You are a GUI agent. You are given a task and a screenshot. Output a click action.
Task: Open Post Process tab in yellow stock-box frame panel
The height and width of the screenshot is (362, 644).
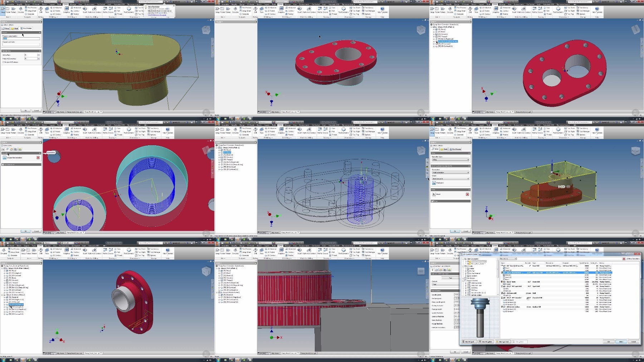click(455, 149)
